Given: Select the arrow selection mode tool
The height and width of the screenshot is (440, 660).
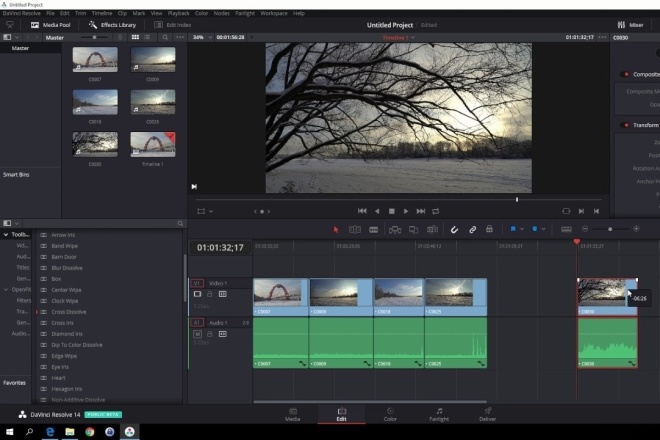Looking at the screenshot, I should pos(335,229).
